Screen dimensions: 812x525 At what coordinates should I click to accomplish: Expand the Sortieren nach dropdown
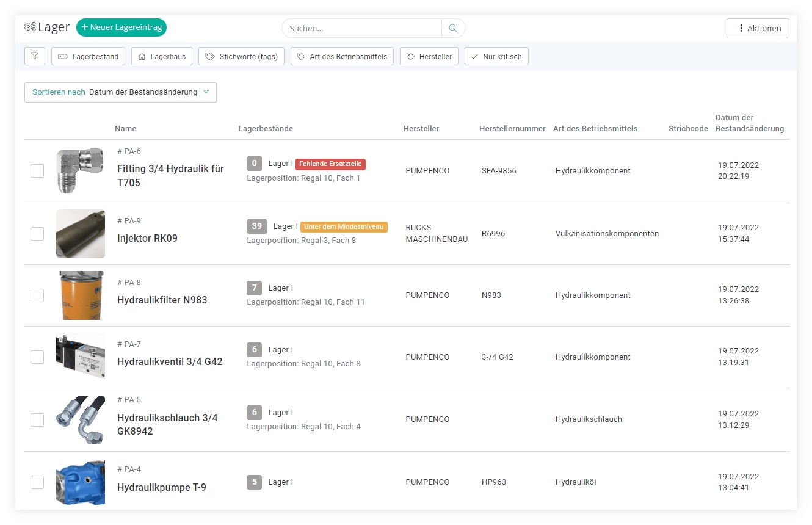coord(120,92)
